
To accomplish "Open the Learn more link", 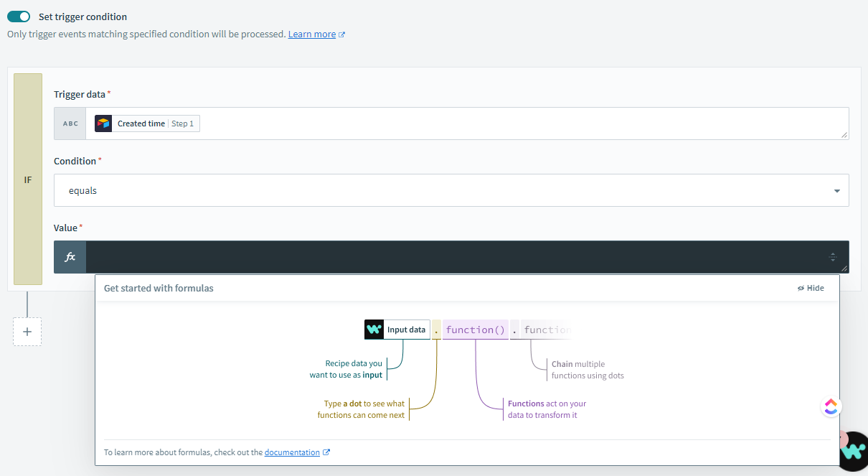I will pyautogui.click(x=312, y=34).
